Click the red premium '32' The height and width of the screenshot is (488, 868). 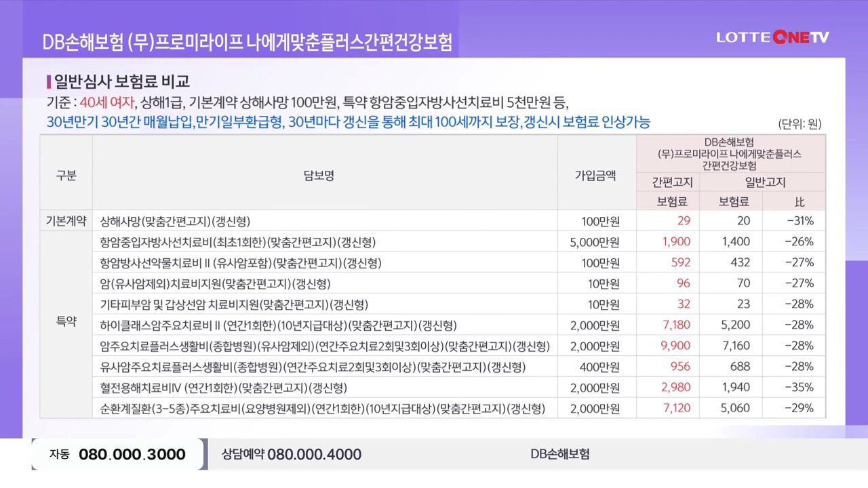tap(684, 304)
